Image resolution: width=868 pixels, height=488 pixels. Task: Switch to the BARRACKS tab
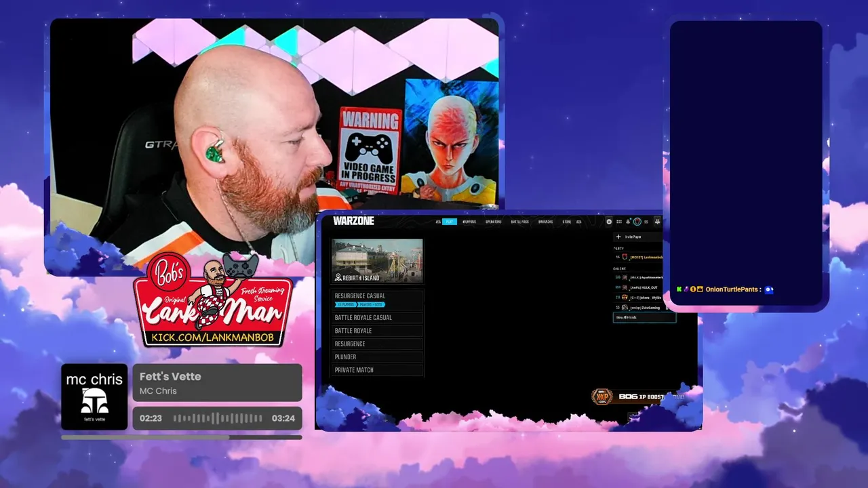(545, 222)
